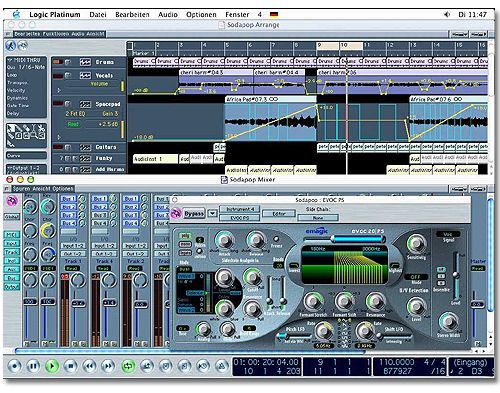
Task: Open the Datei menu
Action: 98,14
